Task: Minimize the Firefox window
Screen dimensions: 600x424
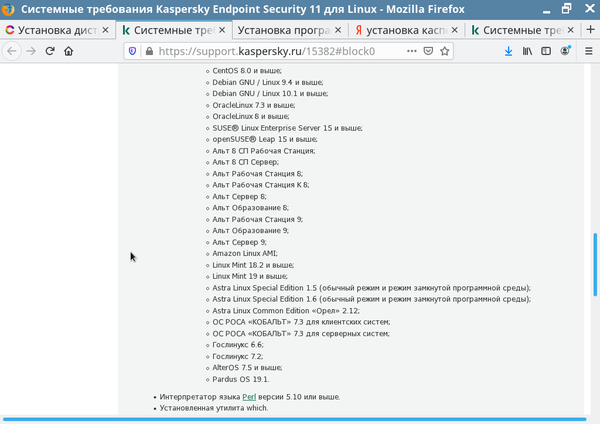Action: point(546,10)
